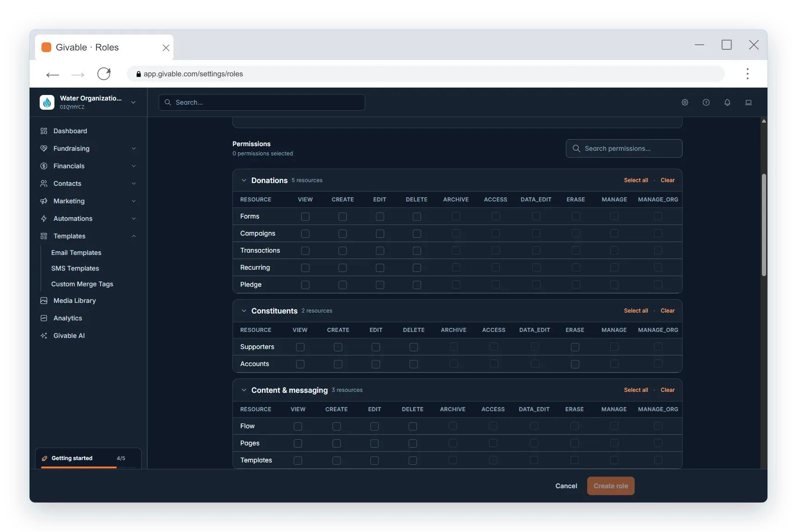Check VIEW permission for Forms
This screenshot has width=797, height=532.
pyautogui.click(x=305, y=216)
